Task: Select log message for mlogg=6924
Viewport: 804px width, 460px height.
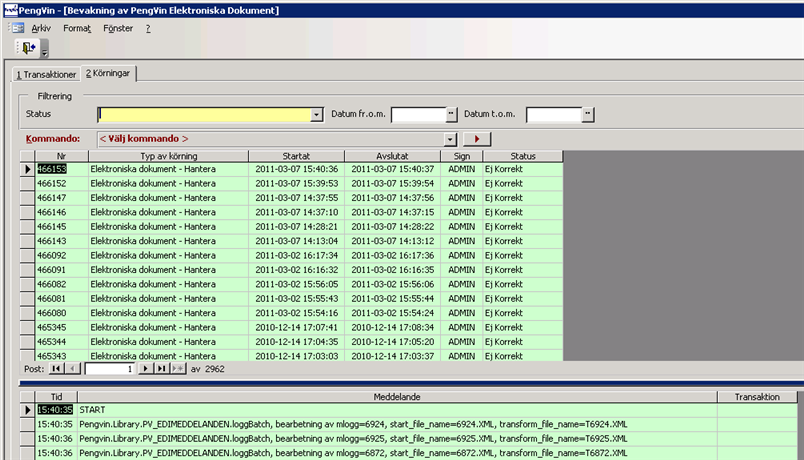Action: point(397,425)
